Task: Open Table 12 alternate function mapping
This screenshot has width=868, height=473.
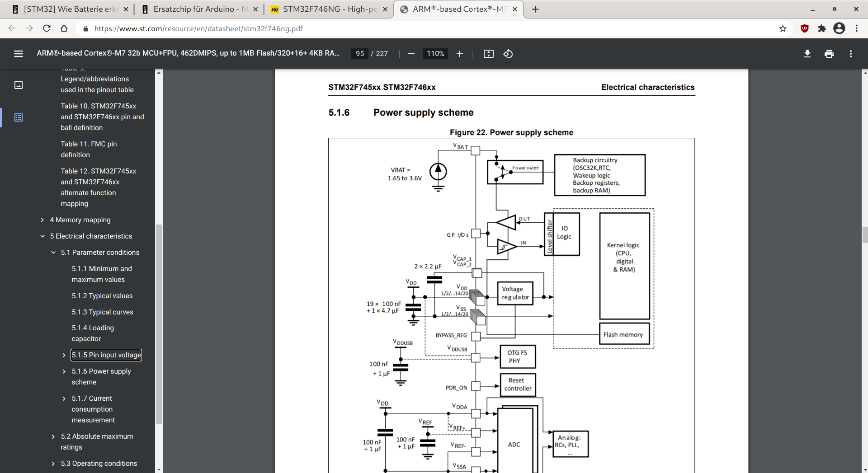Action: [99, 187]
